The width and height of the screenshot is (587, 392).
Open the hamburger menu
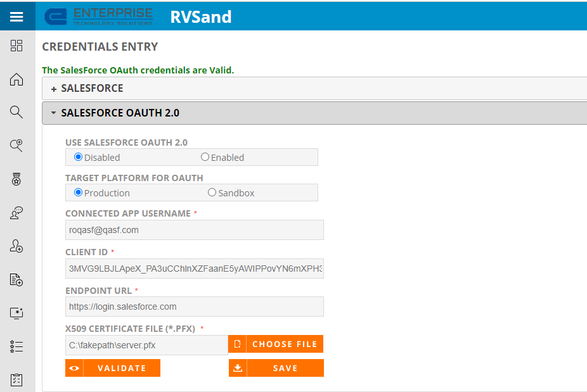click(16, 16)
